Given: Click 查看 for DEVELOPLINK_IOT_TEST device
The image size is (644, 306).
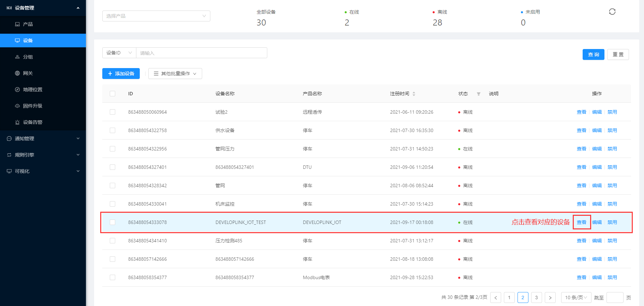Looking at the screenshot, I should click(581, 222).
